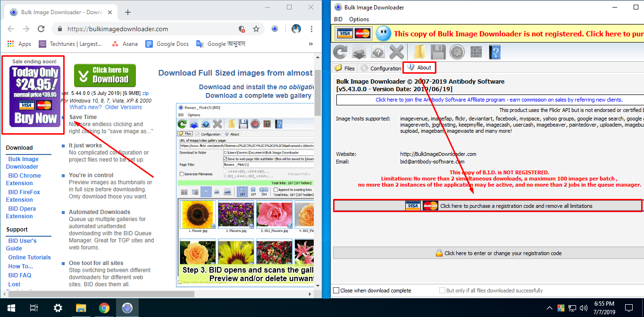Click the Antibody Software Affiliate program link

(499, 100)
